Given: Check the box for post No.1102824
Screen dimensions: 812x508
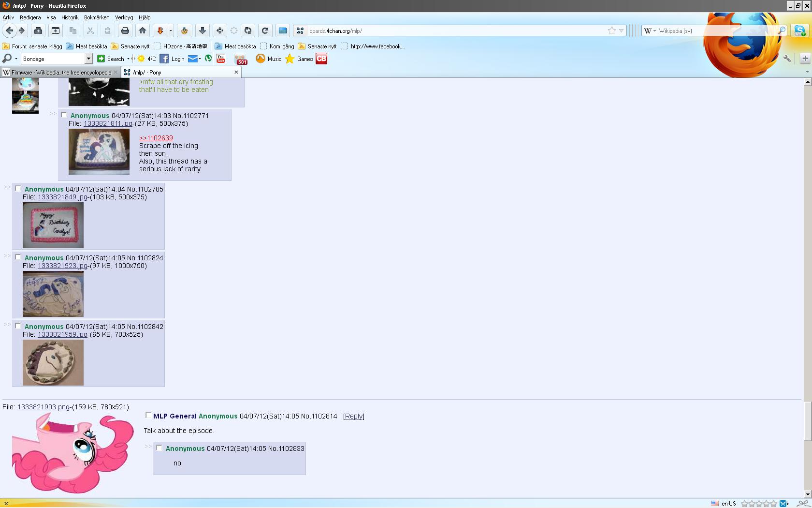Looking at the screenshot, I should coord(18,257).
